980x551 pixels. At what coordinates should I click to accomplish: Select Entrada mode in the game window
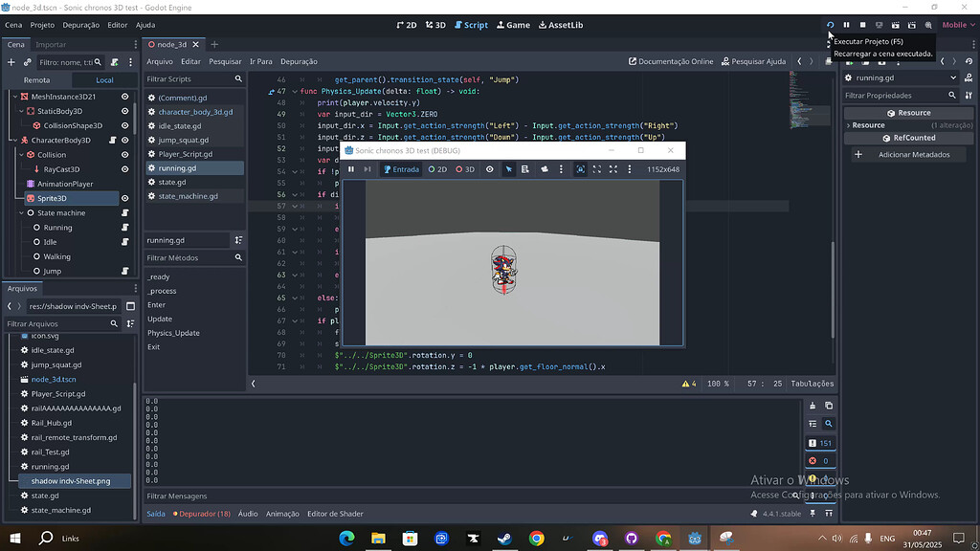click(x=401, y=169)
